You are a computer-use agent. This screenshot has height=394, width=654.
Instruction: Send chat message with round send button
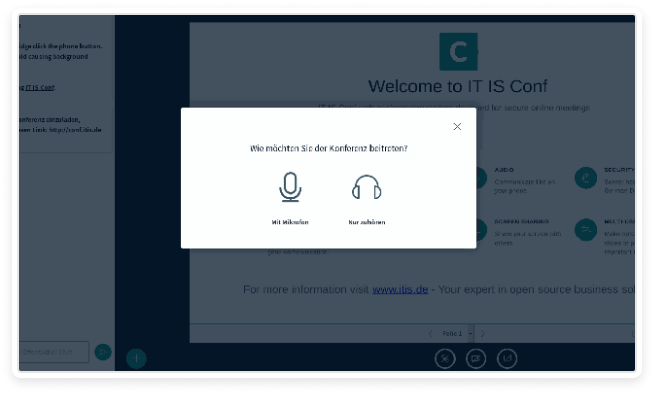coord(103,352)
